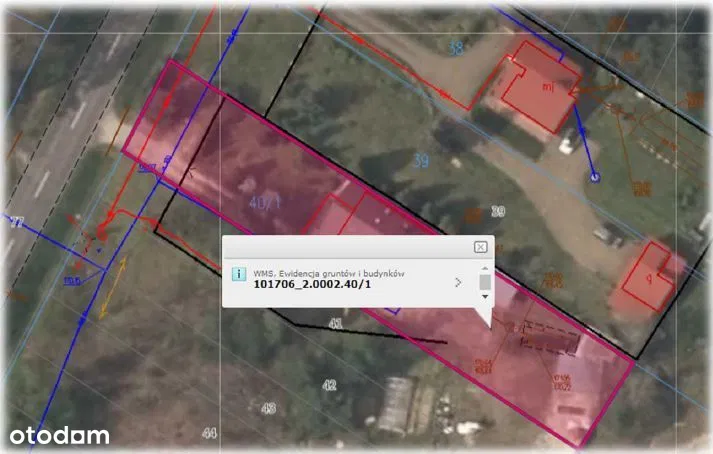Image resolution: width=713 pixels, height=454 pixels.
Task: Click the parcel label 43
Action: (x=268, y=408)
